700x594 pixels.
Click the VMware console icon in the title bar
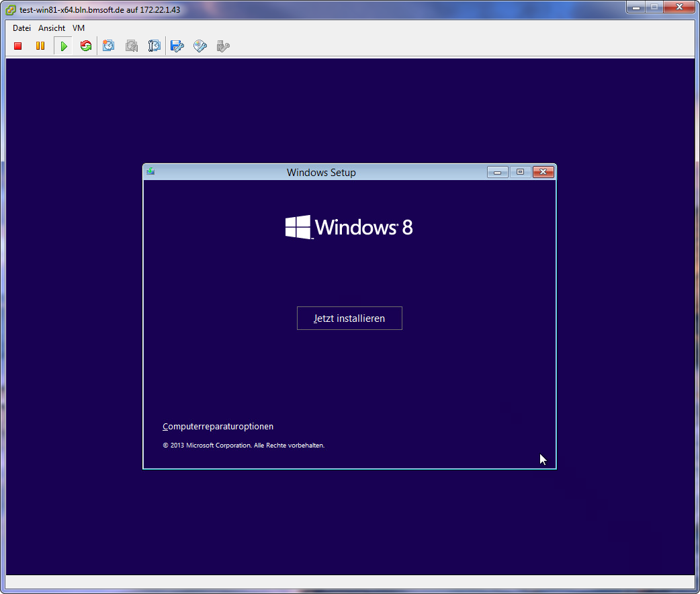click(11, 9)
